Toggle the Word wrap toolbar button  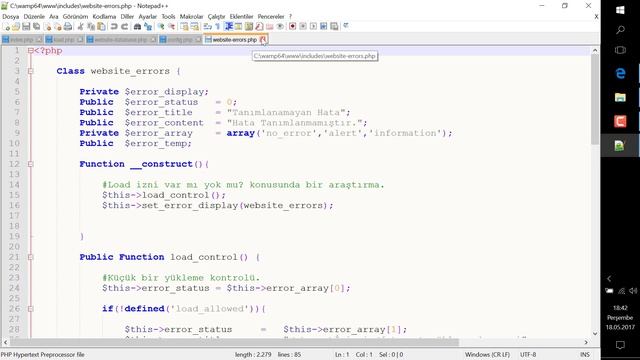[208, 27]
